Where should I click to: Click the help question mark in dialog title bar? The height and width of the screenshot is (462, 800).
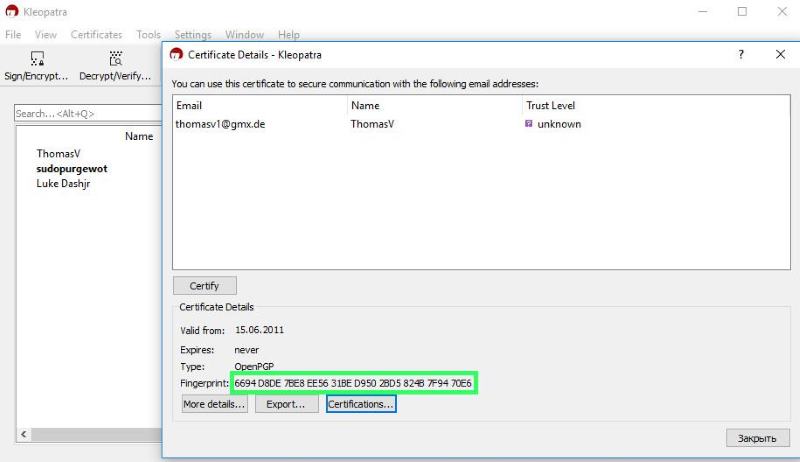(741, 54)
